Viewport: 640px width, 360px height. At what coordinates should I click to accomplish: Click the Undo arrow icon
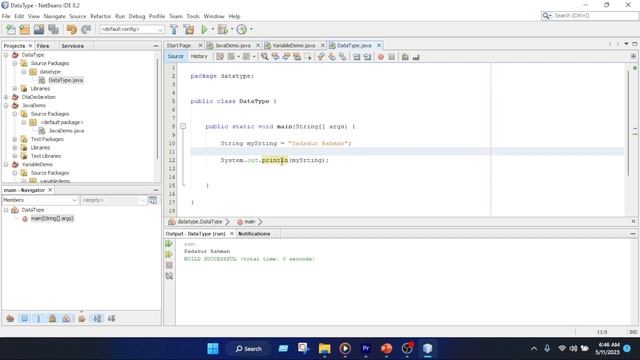click(x=72, y=29)
